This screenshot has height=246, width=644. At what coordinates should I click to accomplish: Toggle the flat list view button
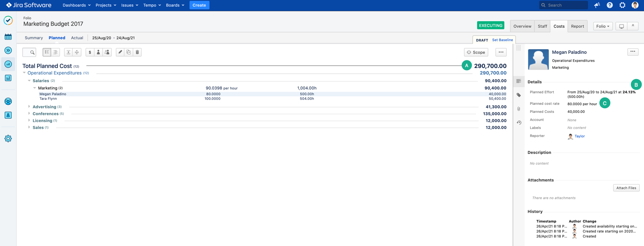click(x=47, y=52)
